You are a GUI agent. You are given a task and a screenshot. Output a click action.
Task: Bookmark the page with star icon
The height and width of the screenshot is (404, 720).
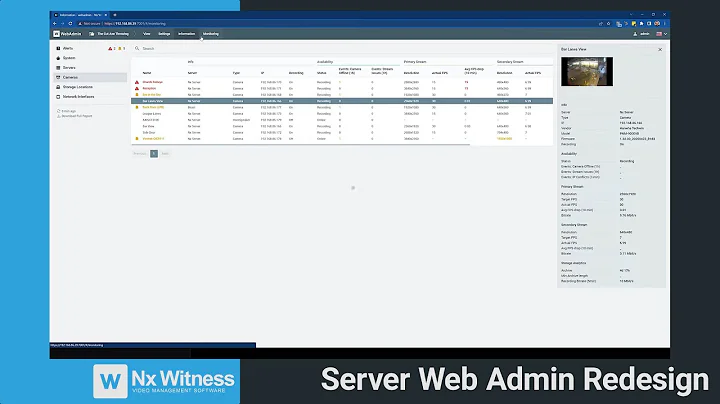tap(608, 23)
